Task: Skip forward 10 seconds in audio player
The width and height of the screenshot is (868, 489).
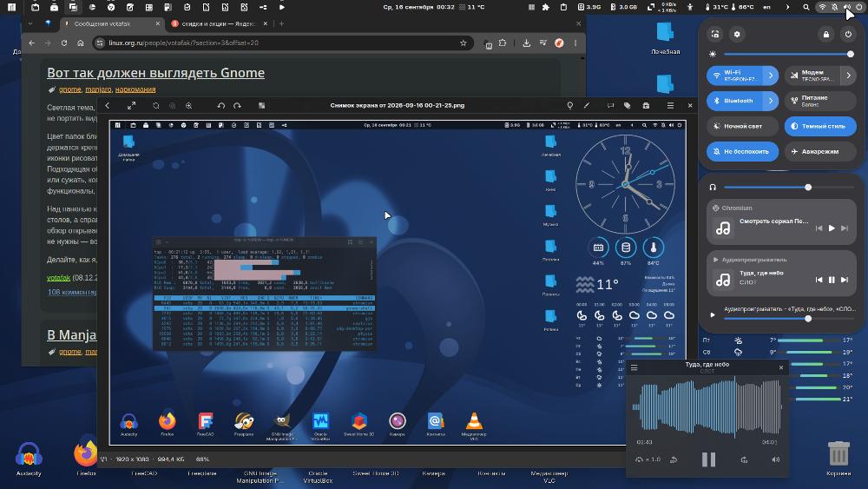Action: (x=744, y=459)
